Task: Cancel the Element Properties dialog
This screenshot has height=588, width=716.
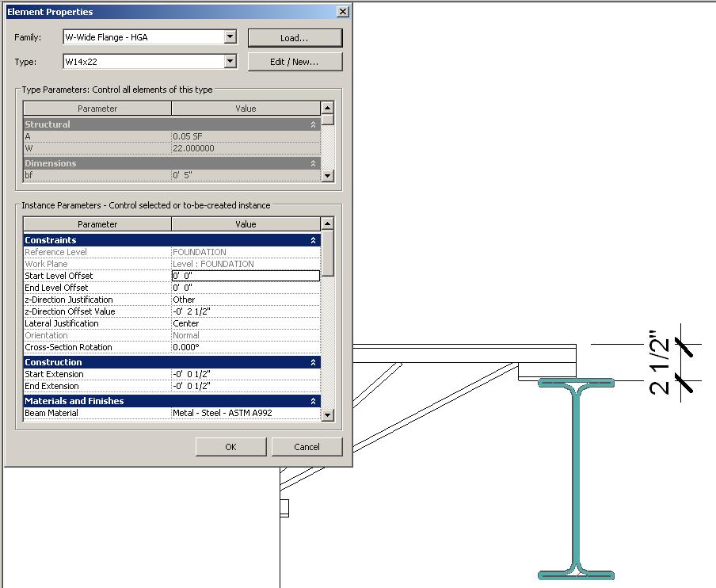Action: [307, 447]
